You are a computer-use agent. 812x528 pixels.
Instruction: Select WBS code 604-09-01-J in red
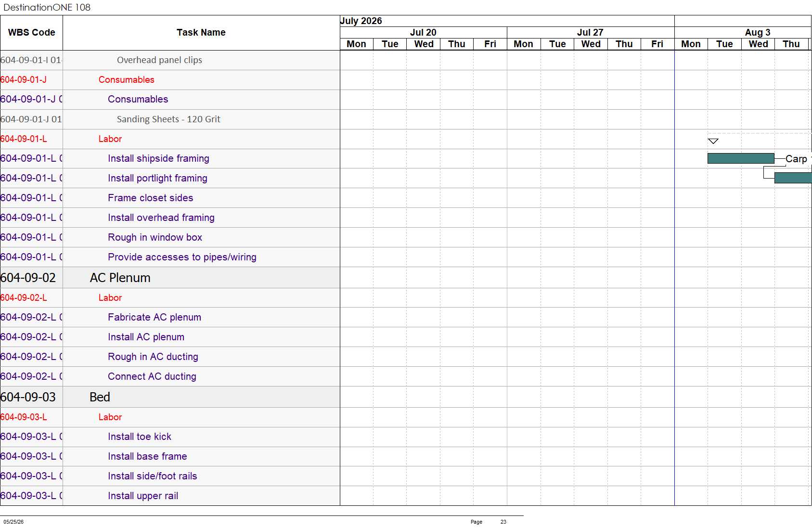click(24, 80)
